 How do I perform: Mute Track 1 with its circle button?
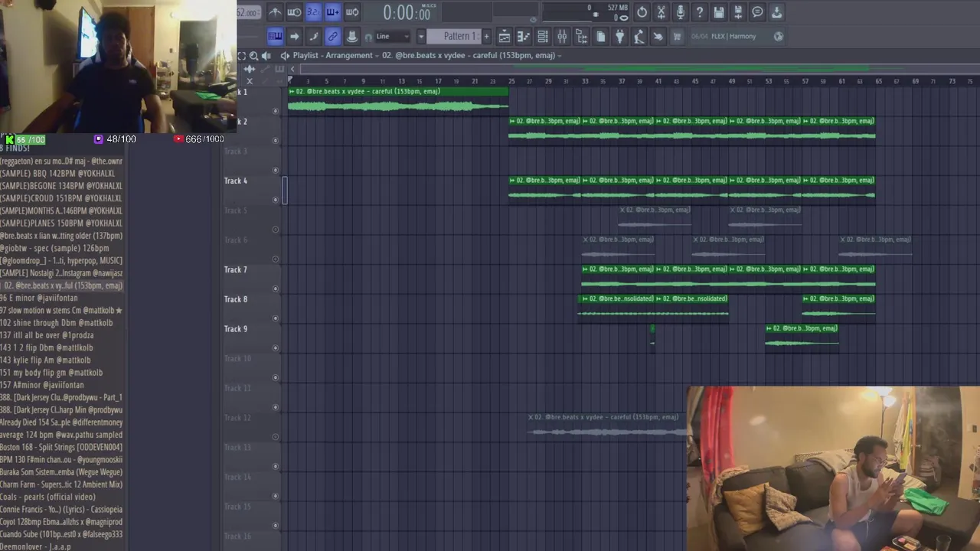[276, 111]
